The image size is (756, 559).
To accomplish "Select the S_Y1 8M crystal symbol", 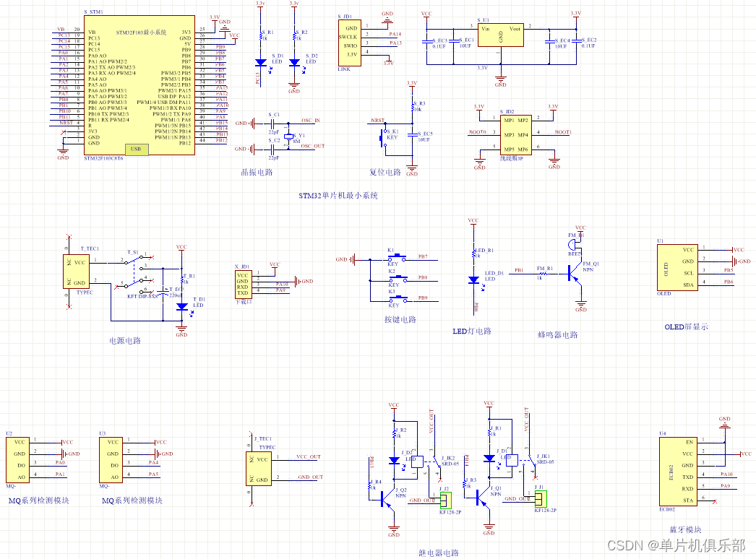I will [x=289, y=136].
